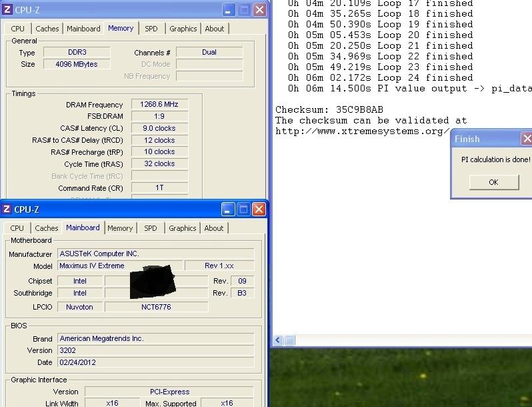The width and height of the screenshot is (532, 407).
Task: Click the chipset revision value 09
Action: (x=242, y=281)
